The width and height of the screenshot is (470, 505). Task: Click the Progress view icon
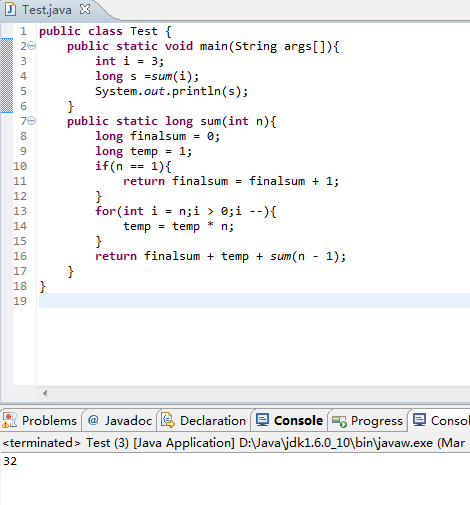click(339, 421)
